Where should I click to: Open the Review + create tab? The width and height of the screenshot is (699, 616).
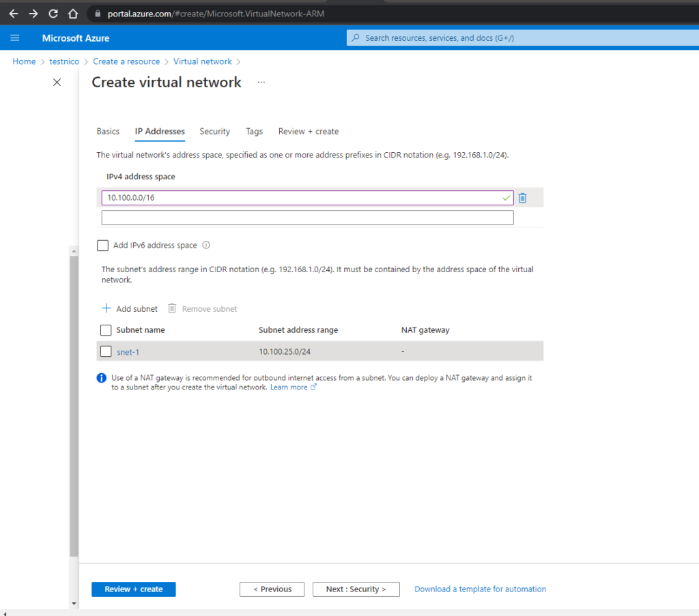[x=309, y=132]
